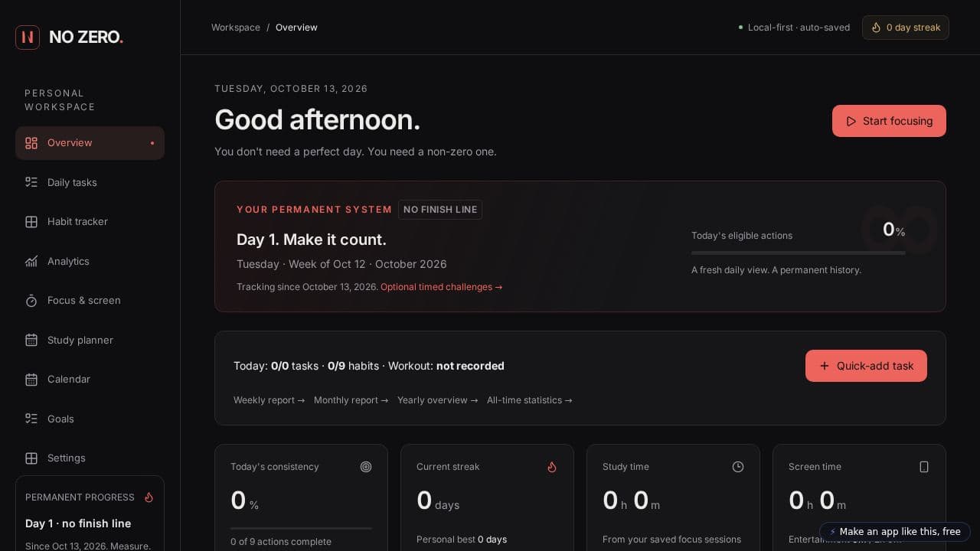Click the 'Good afternoon.' heading

(318, 120)
